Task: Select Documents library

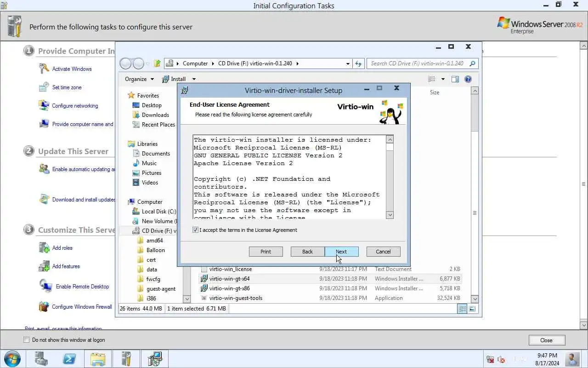Action: point(156,154)
